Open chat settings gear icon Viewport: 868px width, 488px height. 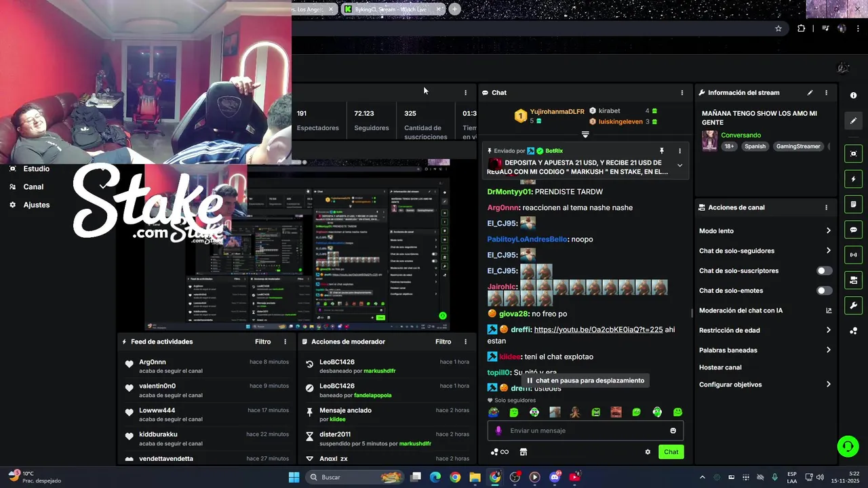pyautogui.click(x=648, y=452)
